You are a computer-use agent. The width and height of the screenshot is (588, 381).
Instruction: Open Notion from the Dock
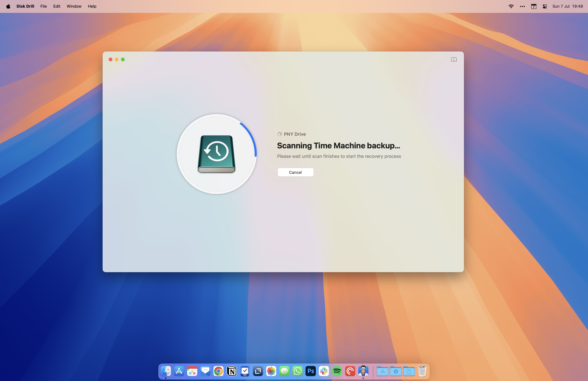[232, 371]
